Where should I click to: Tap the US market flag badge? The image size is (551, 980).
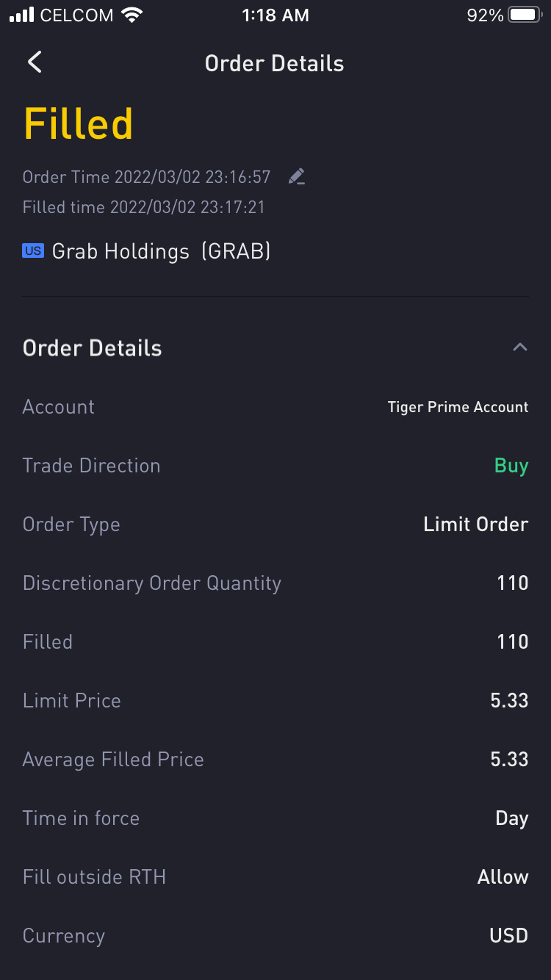pos(33,251)
